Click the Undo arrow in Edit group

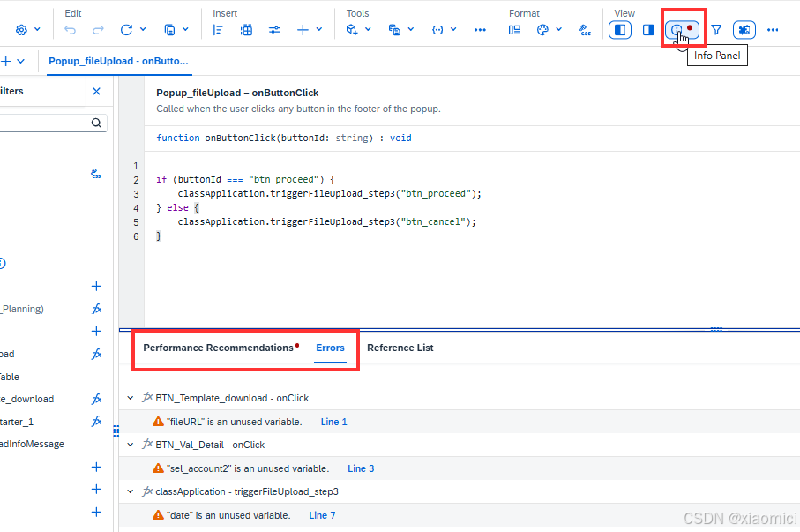point(70,30)
